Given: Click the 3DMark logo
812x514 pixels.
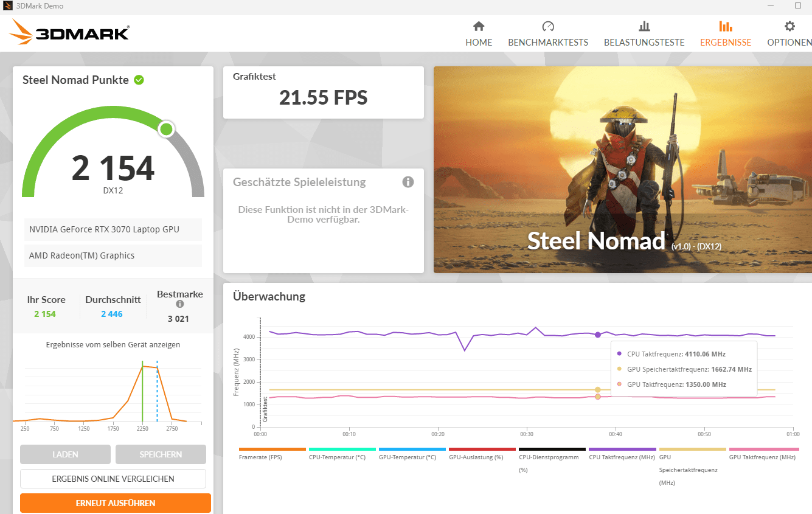Looking at the screenshot, I should point(70,32).
